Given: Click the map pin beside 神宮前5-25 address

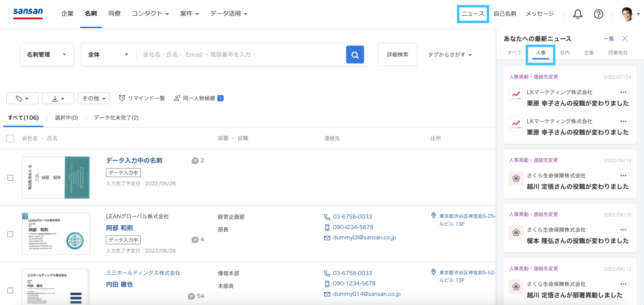Looking at the screenshot, I should [433, 216].
